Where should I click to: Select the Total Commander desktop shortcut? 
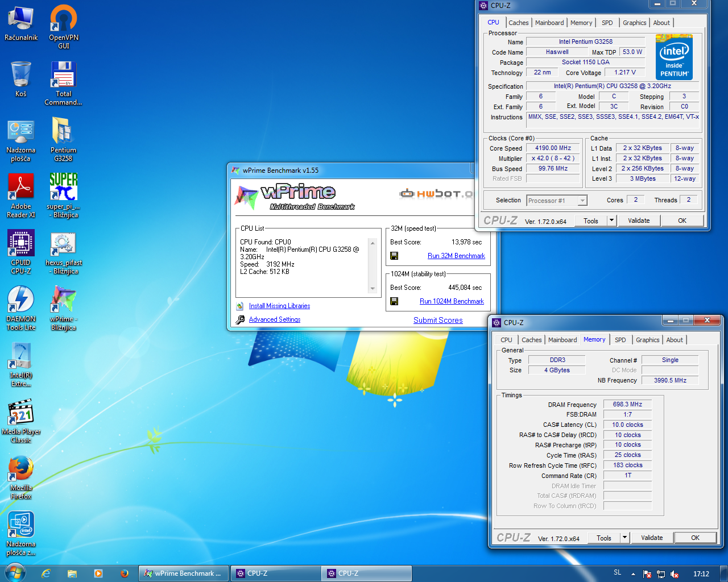pyautogui.click(x=64, y=84)
